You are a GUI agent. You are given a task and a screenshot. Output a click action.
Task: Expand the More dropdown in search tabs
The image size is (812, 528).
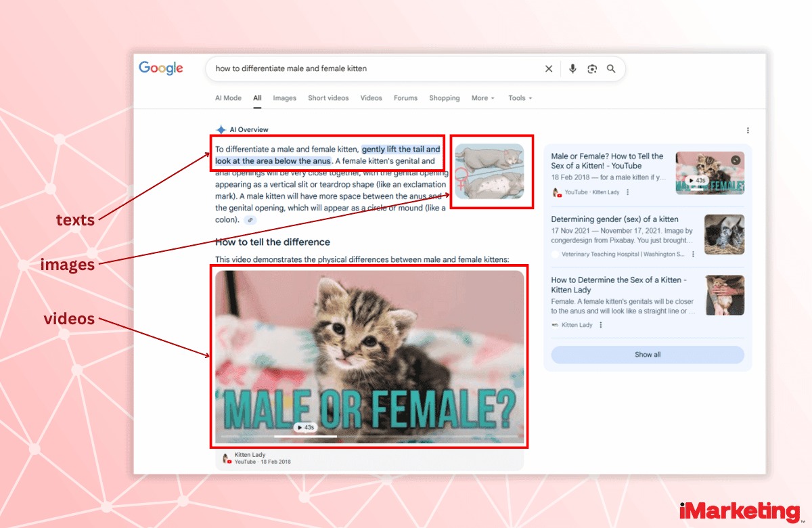click(x=482, y=98)
